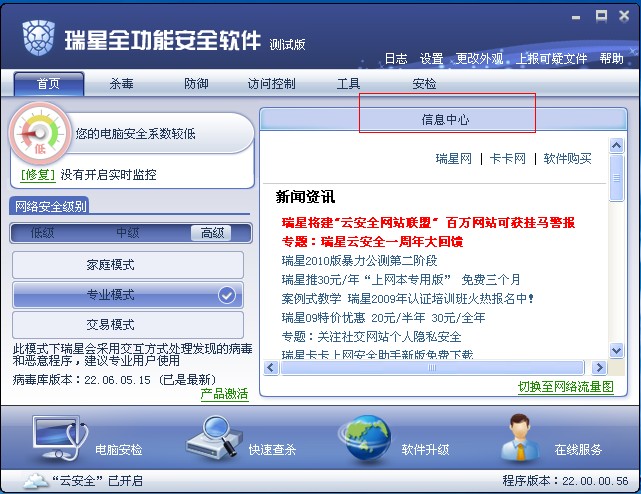Open the 工具 tab

click(x=348, y=84)
